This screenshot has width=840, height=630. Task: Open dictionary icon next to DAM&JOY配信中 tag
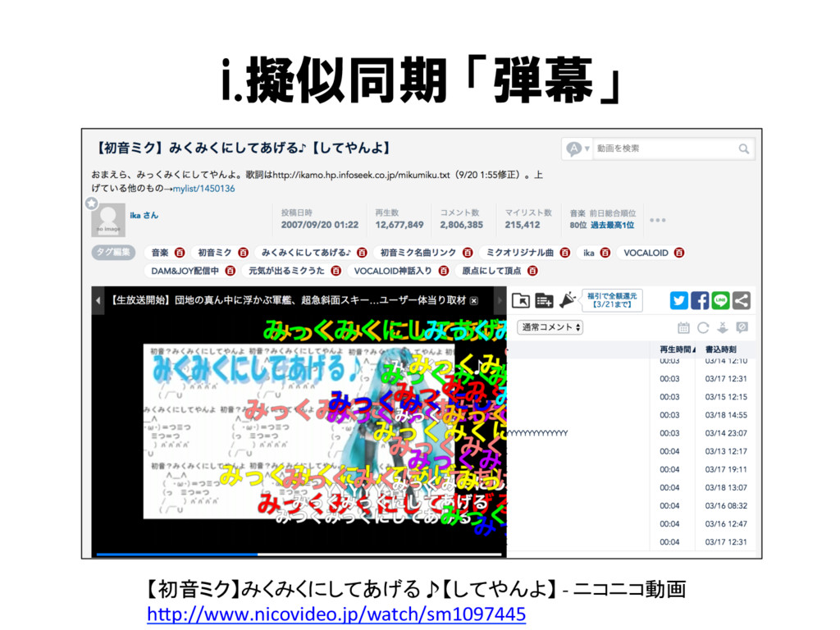pos(231,271)
